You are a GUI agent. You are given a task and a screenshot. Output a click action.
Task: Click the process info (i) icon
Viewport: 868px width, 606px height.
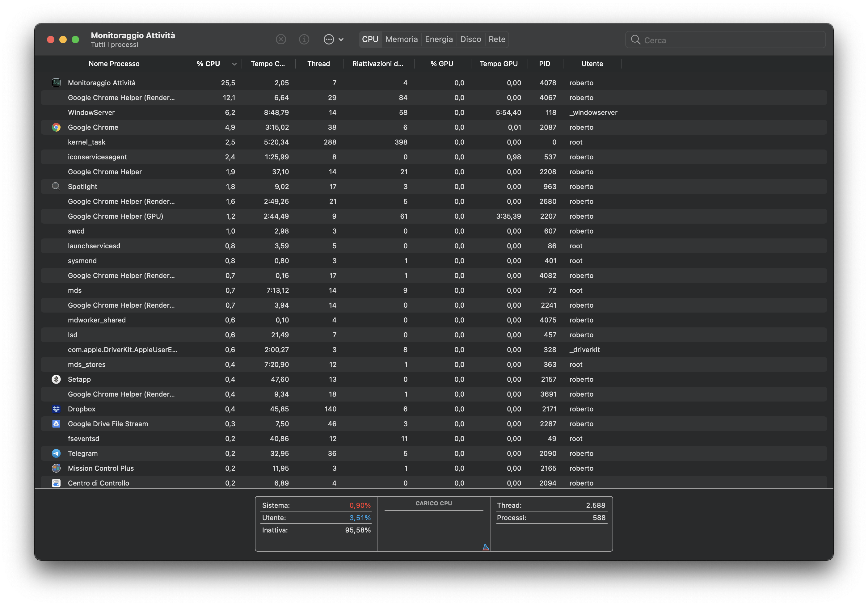(x=304, y=39)
